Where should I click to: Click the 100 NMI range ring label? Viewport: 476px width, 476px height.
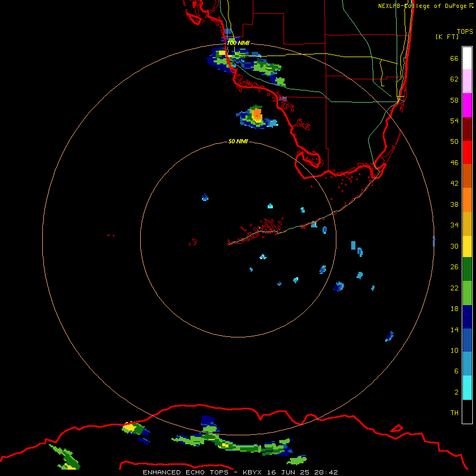tap(238, 43)
